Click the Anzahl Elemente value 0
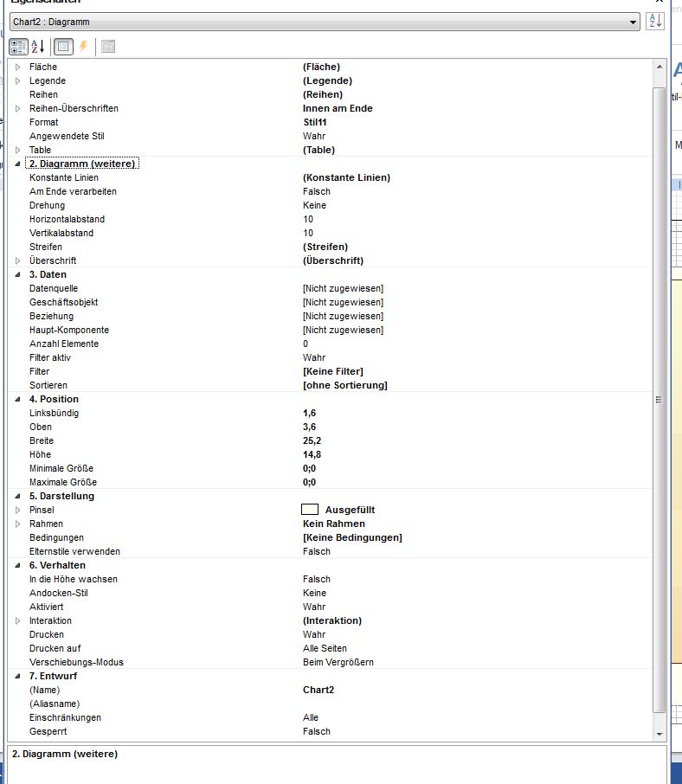Image resolution: width=682 pixels, height=784 pixels. (x=306, y=344)
